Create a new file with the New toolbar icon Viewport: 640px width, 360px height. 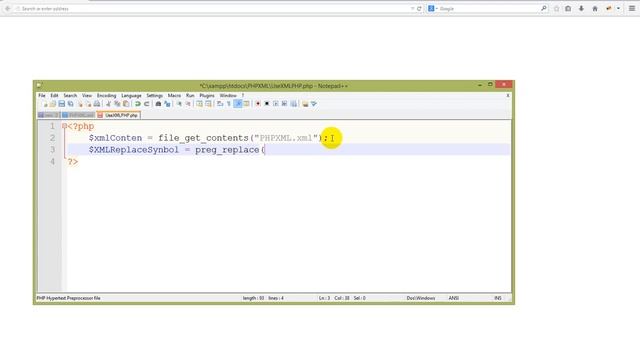coord(44,104)
